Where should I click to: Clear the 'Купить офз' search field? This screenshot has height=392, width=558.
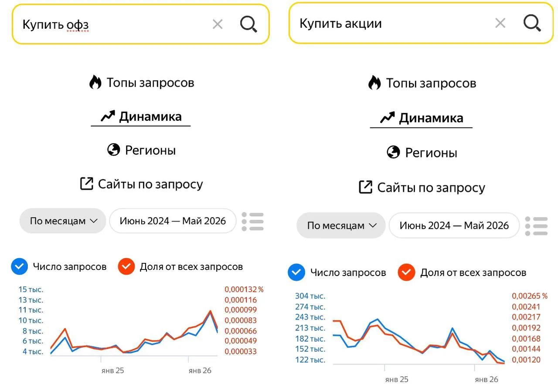point(217,24)
